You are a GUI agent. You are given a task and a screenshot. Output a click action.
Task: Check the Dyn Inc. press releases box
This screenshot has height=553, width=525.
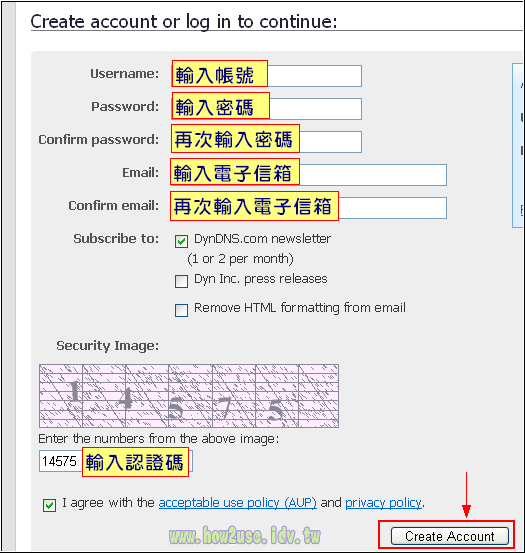click(x=182, y=281)
